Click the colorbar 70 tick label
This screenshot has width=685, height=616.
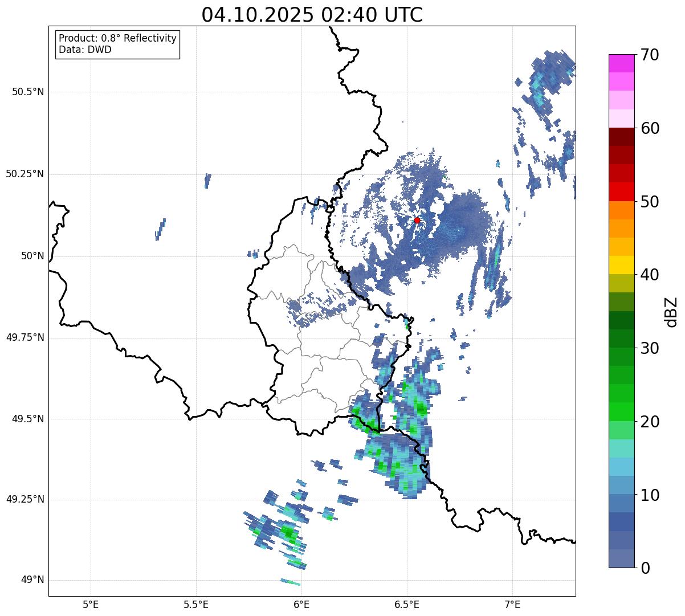click(650, 55)
